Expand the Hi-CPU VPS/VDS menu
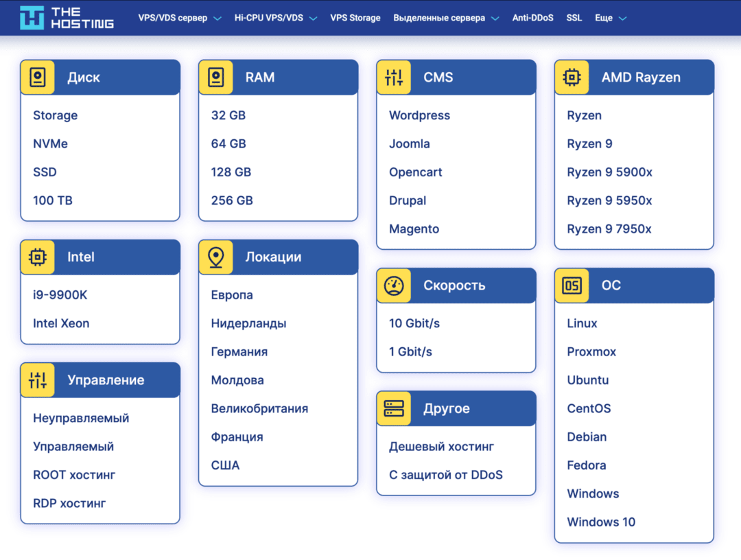Image resolution: width=741 pixels, height=560 pixels. point(275,18)
